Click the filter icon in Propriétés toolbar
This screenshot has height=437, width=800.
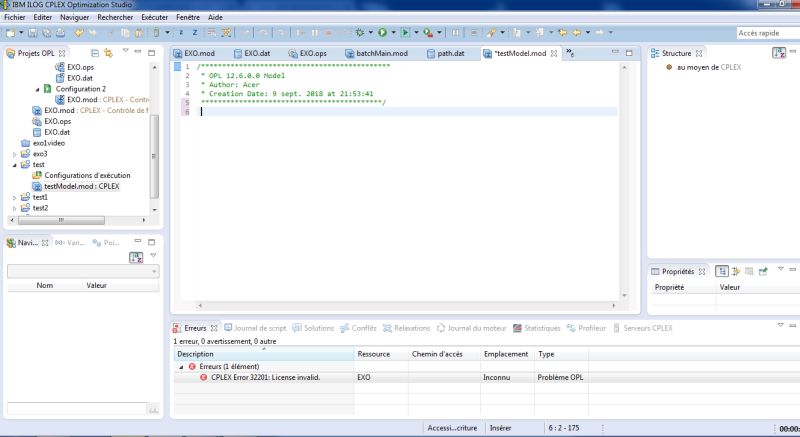click(736, 271)
